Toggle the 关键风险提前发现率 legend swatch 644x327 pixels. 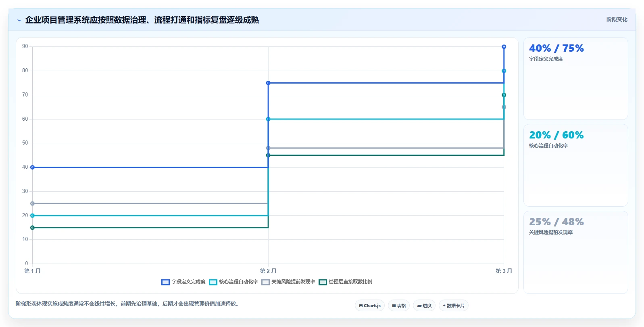(265, 282)
